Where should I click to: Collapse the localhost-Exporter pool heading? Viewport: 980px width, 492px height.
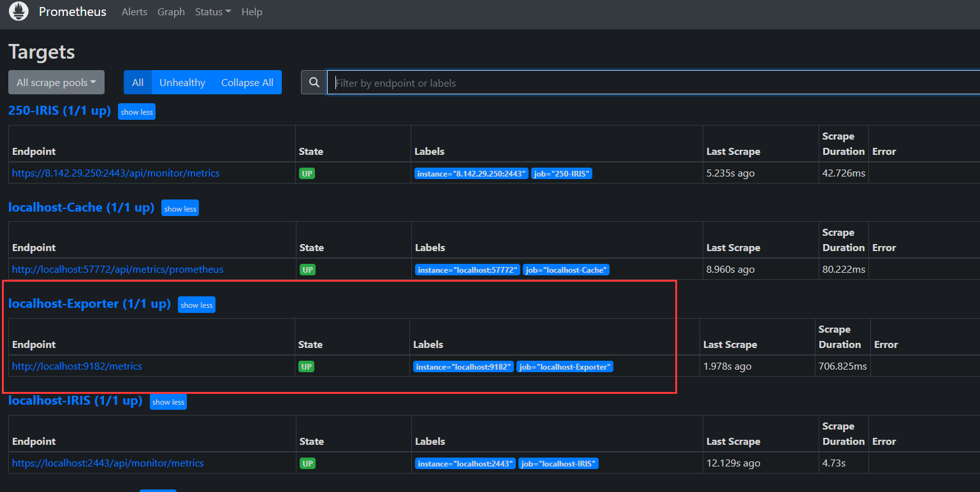tap(89, 304)
